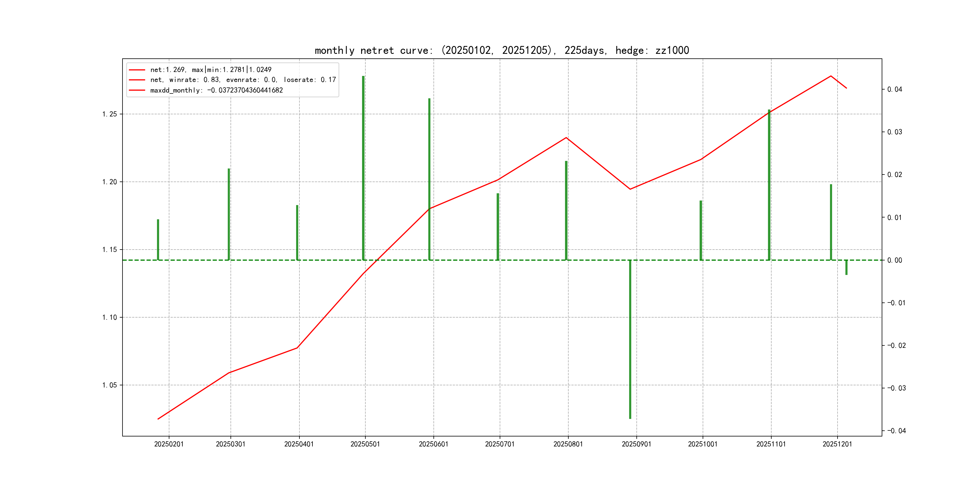Click the green bar near 20251101
The width and height of the screenshot is (980, 490).
[x=769, y=185]
